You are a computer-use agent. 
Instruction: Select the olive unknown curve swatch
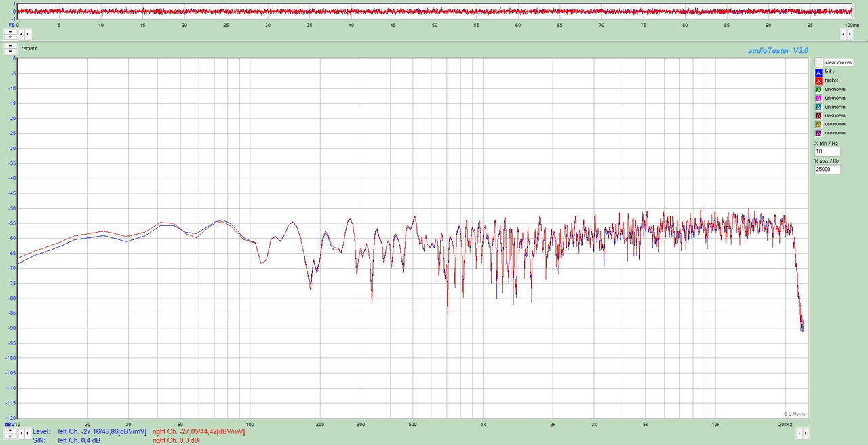pyautogui.click(x=818, y=124)
